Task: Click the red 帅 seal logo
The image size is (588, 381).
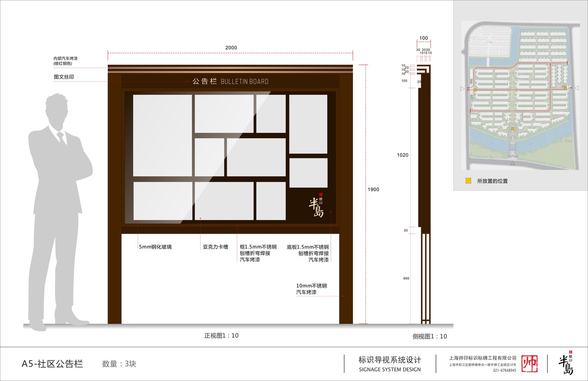Action: (x=529, y=364)
